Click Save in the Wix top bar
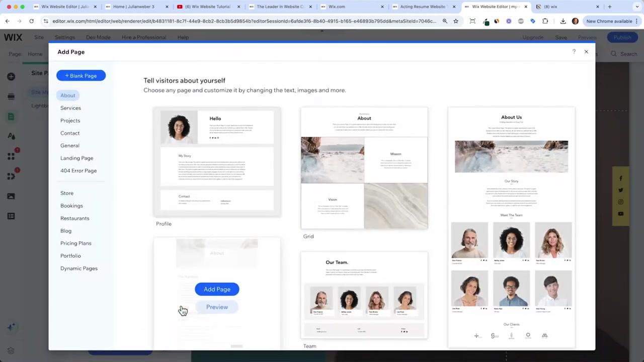 pos(561,37)
